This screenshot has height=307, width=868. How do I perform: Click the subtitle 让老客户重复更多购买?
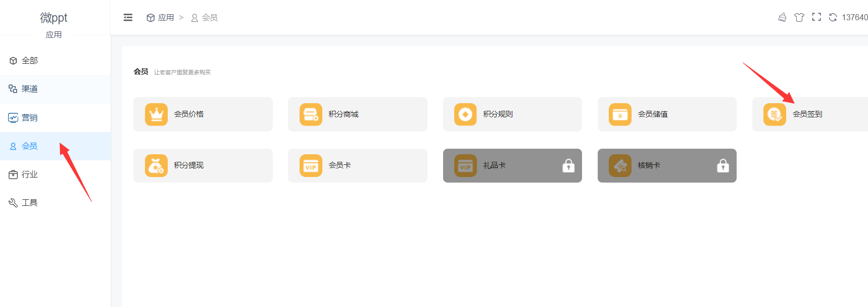pos(182,72)
